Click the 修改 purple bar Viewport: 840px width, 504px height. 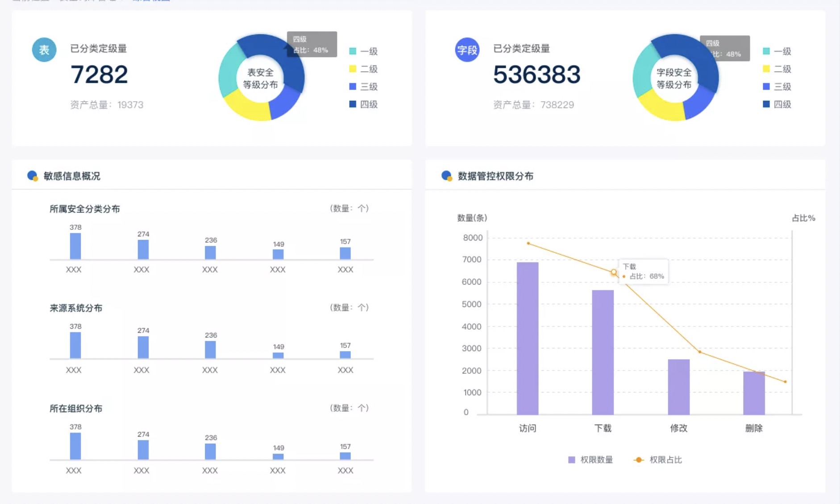coord(678,387)
